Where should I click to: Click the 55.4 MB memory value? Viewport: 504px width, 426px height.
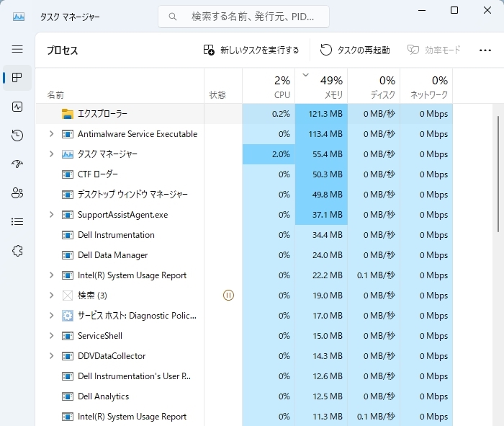[x=327, y=154]
